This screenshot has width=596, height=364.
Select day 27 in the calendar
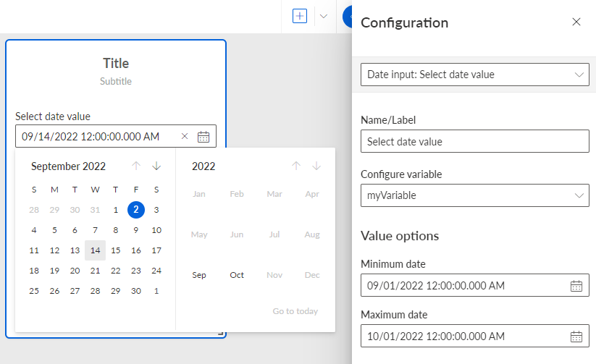(x=75, y=291)
